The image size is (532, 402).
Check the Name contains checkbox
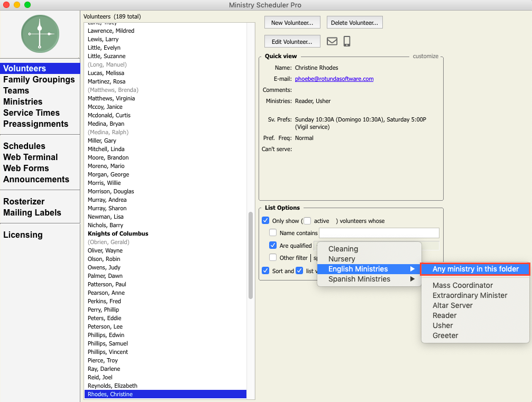(273, 232)
